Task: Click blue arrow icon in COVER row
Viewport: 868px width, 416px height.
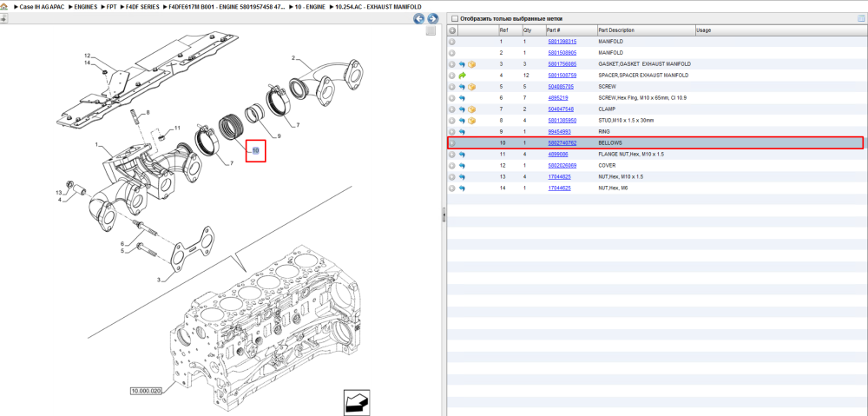Action: point(462,166)
